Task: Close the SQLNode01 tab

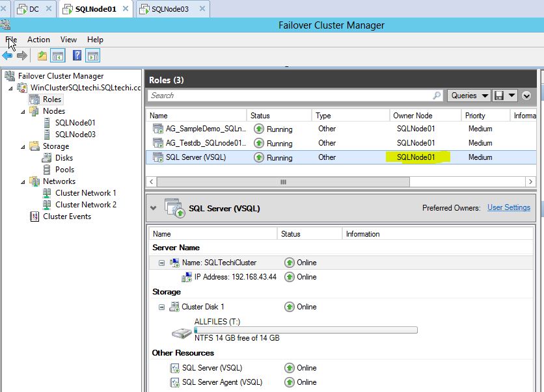Action: click(x=125, y=8)
